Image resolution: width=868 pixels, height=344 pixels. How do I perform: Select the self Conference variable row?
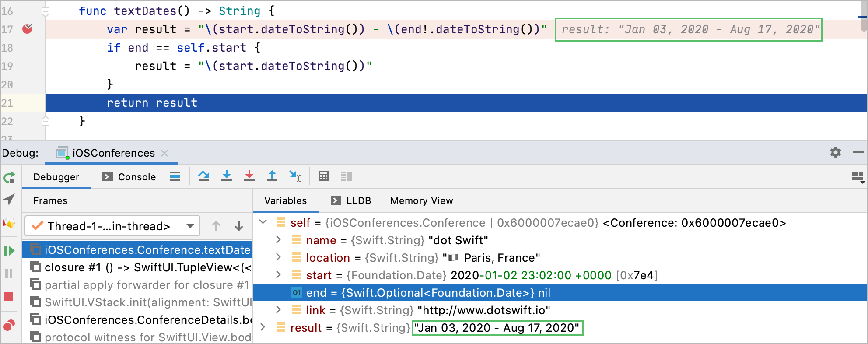pyautogui.click(x=560, y=222)
